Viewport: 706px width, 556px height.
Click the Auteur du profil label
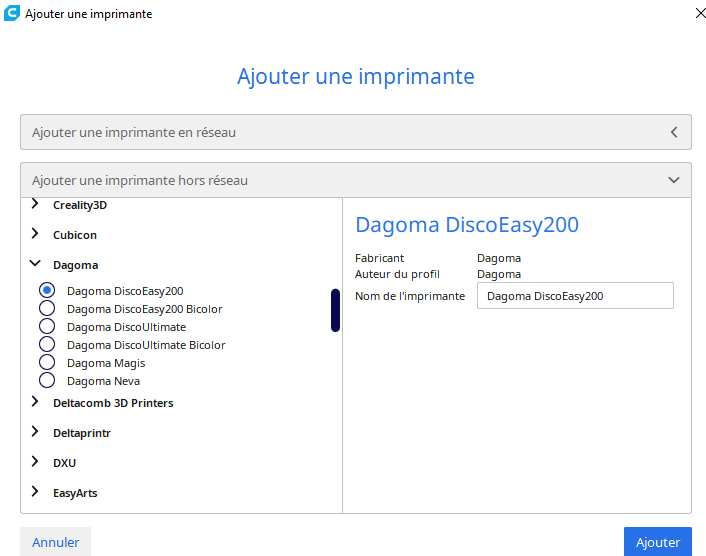pos(397,274)
